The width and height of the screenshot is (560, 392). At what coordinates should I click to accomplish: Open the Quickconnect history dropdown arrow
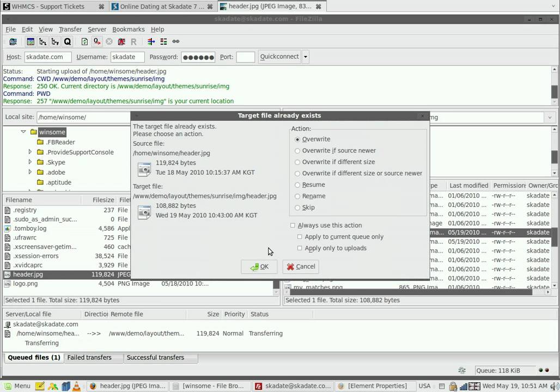(x=306, y=57)
